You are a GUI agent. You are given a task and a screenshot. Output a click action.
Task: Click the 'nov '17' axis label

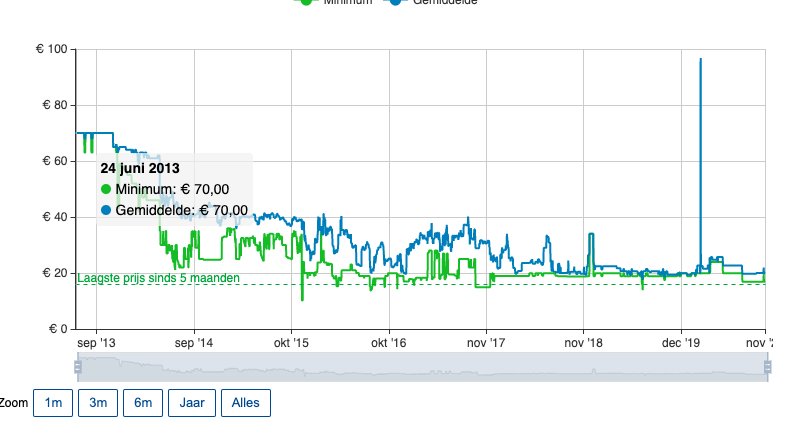point(486,343)
